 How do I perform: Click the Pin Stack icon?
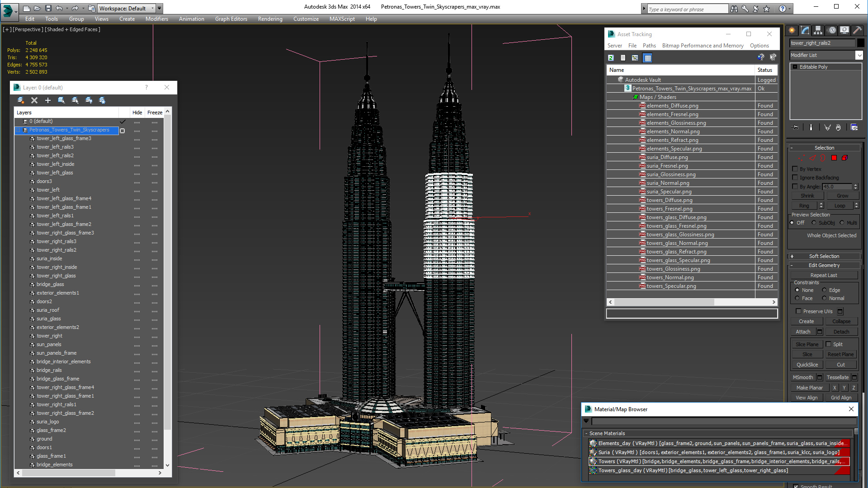[796, 127]
